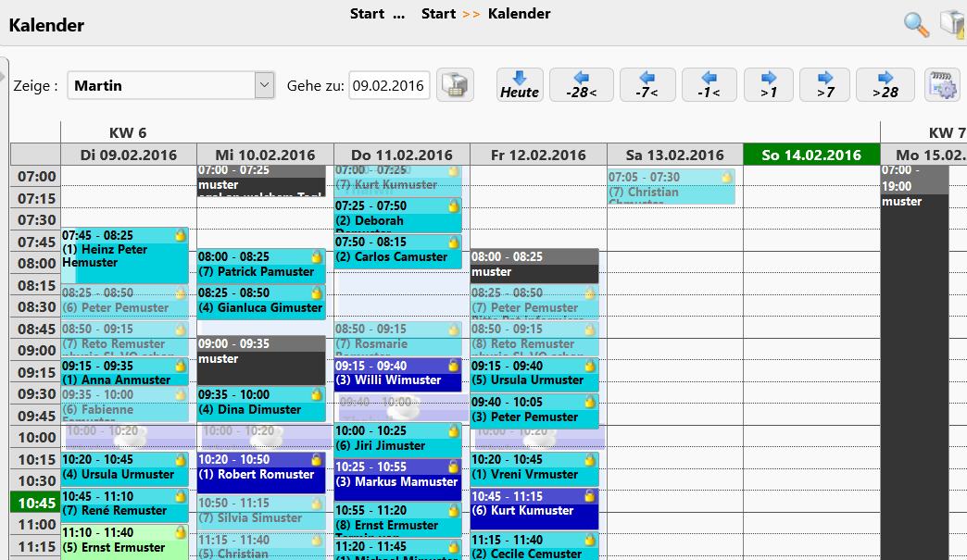967x560 pixels.
Task: Expand the collapsed left side panel
Action: (4, 74)
